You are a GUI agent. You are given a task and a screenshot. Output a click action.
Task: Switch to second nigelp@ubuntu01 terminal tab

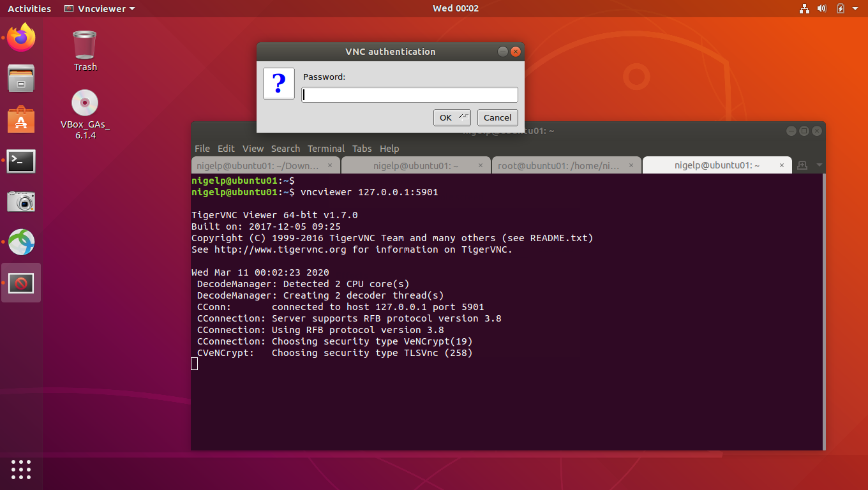pos(416,165)
